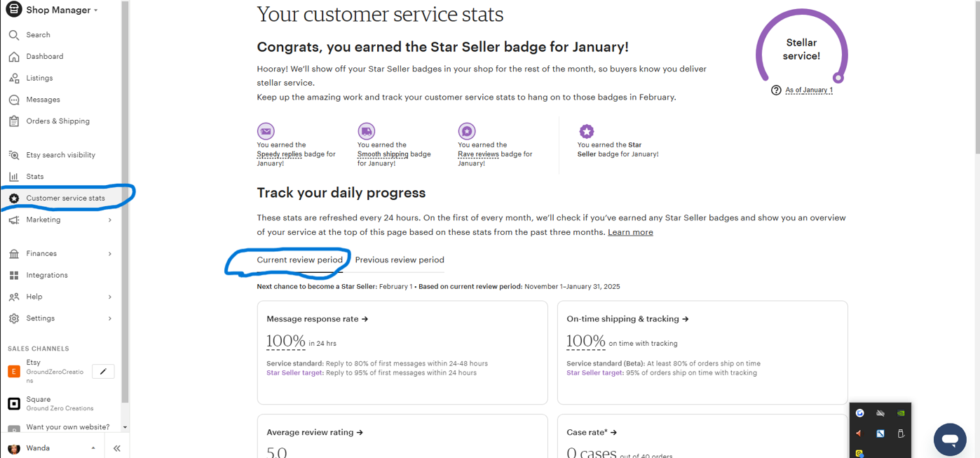Switch to Previous review period tab

400,260
